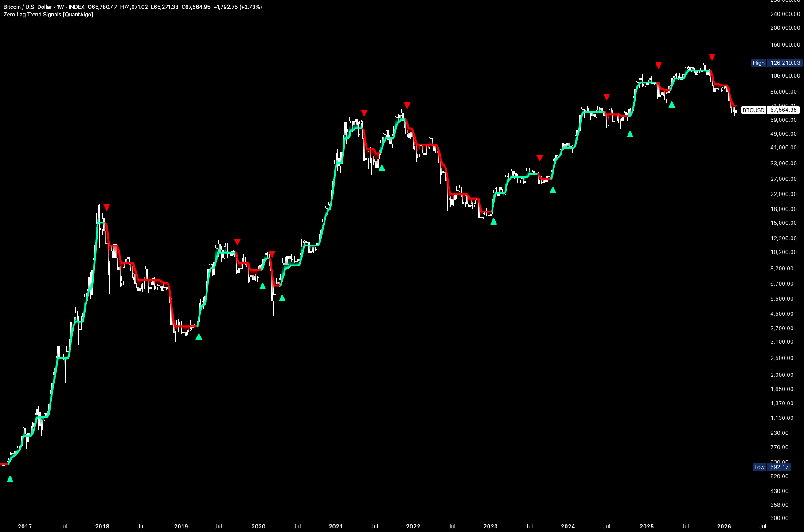
Task: Click the change value +1,792.75 (+2.73%)
Action: [x=238, y=7]
